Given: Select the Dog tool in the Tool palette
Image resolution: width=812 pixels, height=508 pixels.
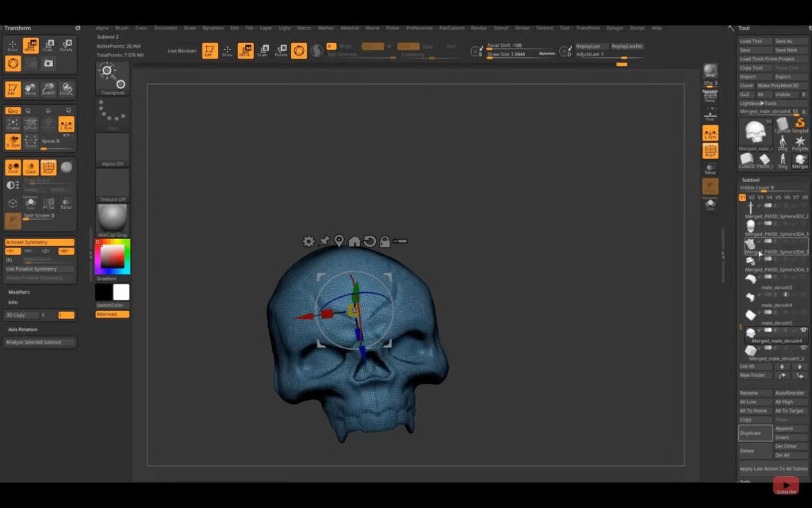Looking at the screenshot, I should point(783,143).
